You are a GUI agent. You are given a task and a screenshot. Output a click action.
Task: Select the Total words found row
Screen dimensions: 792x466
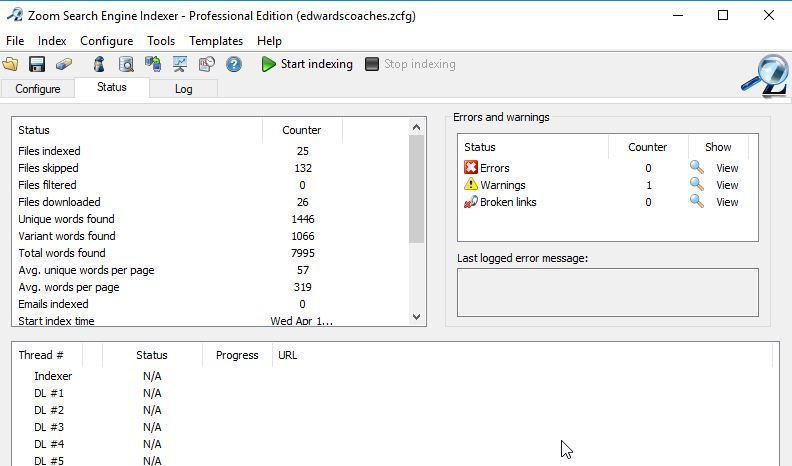point(212,253)
